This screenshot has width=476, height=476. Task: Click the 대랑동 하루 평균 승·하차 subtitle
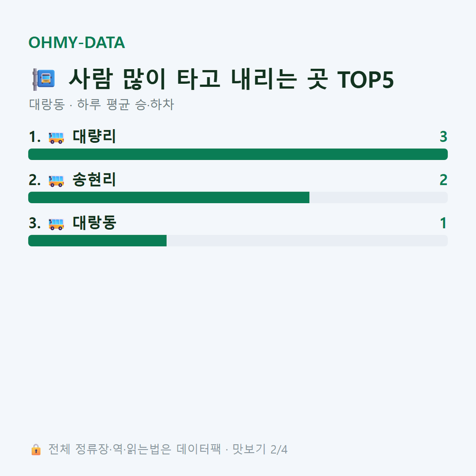pyautogui.click(x=101, y=105)
